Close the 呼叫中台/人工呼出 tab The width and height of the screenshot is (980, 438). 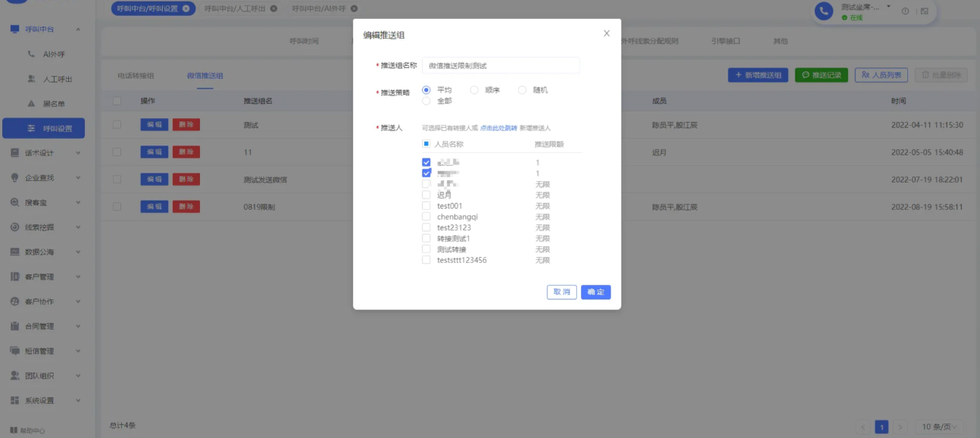coord(273,8)
